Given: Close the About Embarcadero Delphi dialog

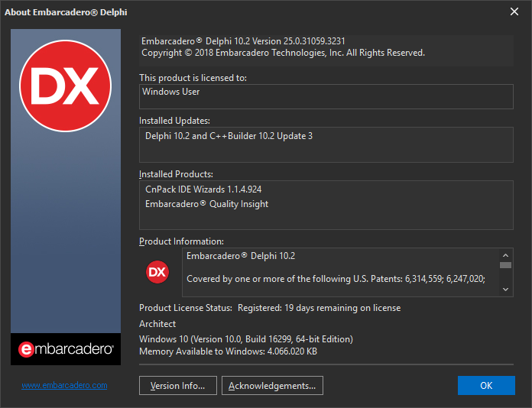Looking at the screenshot, I should click(x=514, y=12).
